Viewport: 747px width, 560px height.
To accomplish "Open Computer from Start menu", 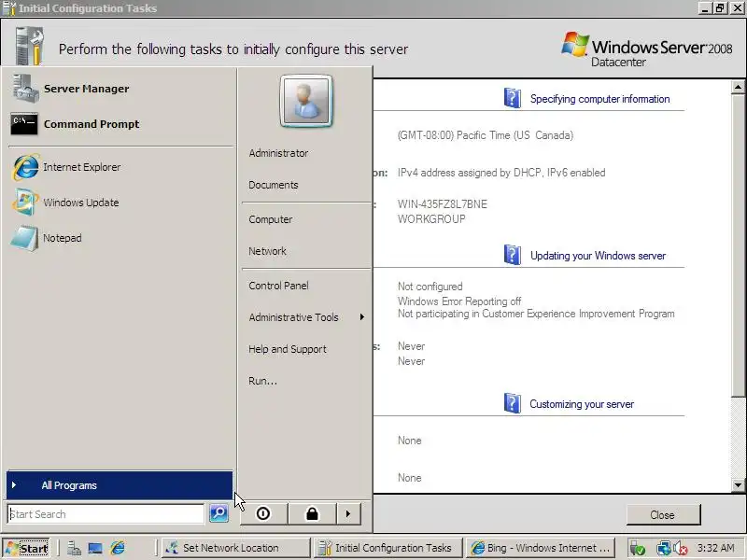I will tap(271, 219).
